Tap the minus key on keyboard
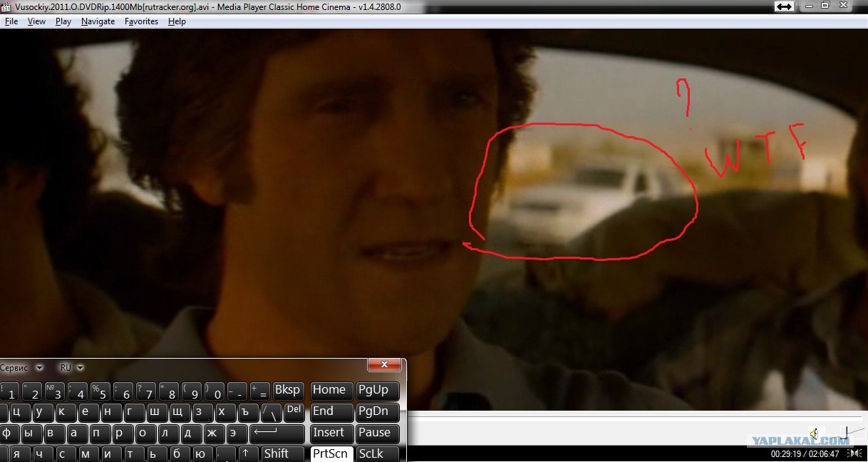The image size is (868, 462). 237,391
